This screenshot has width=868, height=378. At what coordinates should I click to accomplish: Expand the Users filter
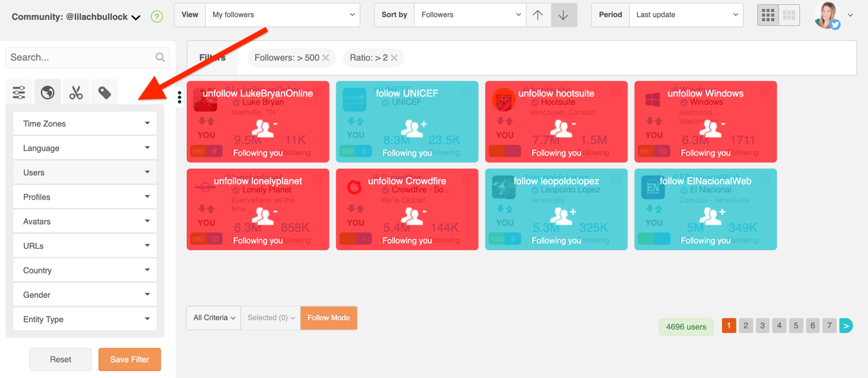click(x=85, y=173)
